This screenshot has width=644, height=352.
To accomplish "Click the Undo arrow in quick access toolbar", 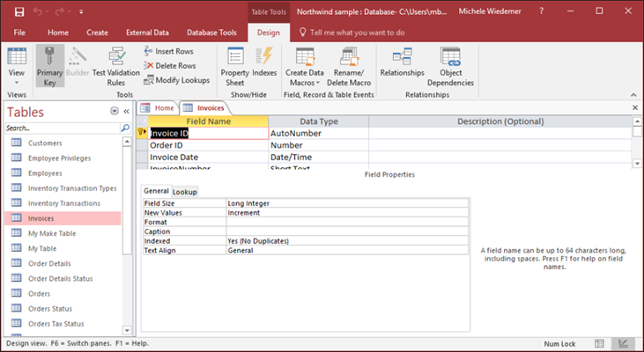I will click(x=38, y=12).
